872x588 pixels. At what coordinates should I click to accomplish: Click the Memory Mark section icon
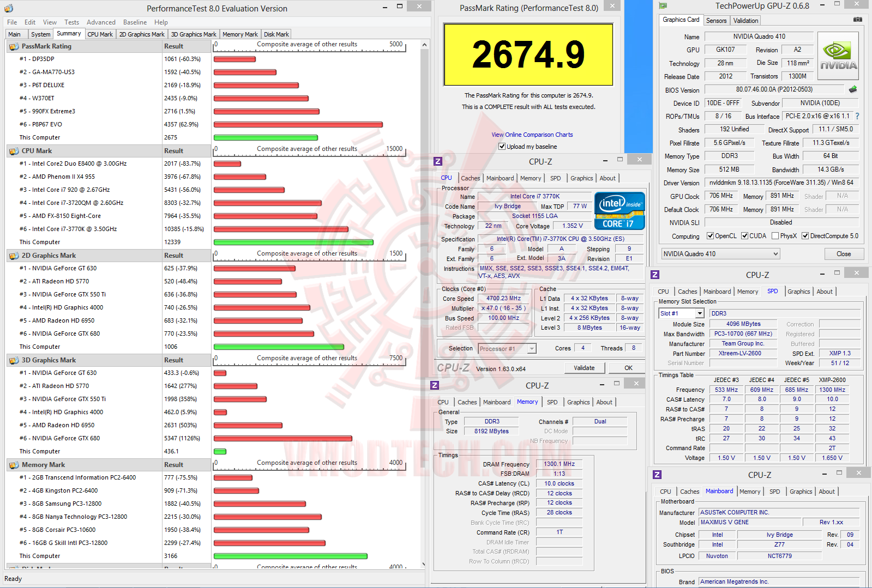click(14, 465)
